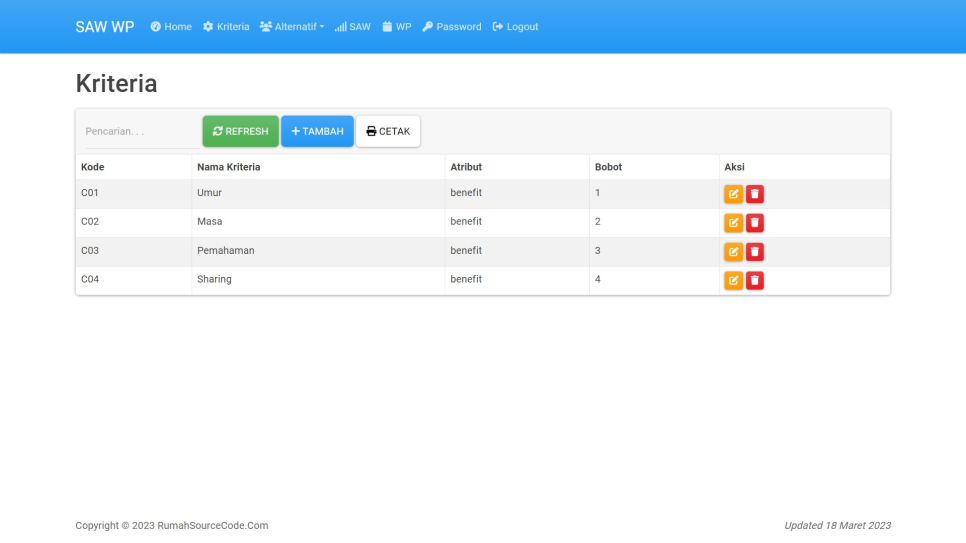966x543 pixels.
Task: Log out via Logout link
Action: point(515,27)
